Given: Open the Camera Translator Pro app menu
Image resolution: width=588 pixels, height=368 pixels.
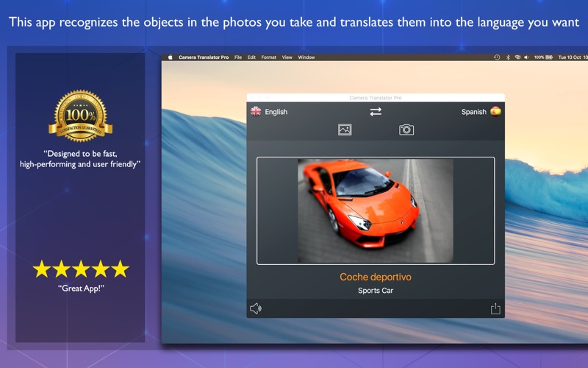Looking at the screenshot, I should [204, 57].
